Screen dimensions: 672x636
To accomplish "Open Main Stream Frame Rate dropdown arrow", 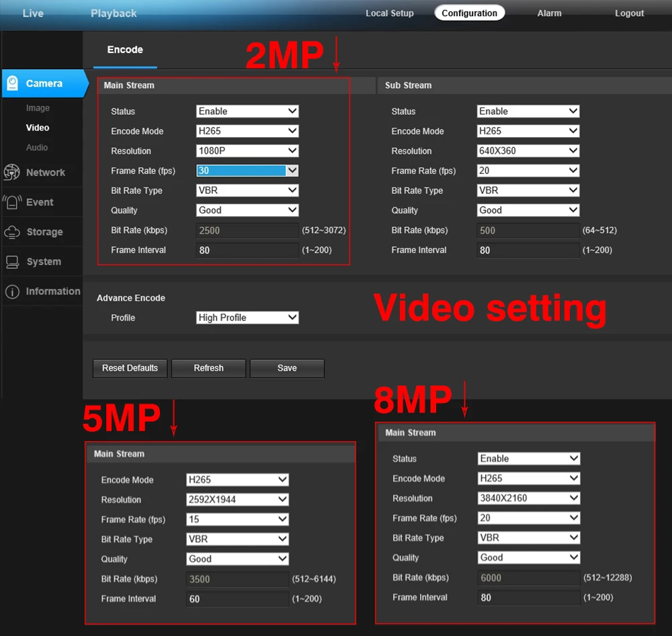I will 292,171.
